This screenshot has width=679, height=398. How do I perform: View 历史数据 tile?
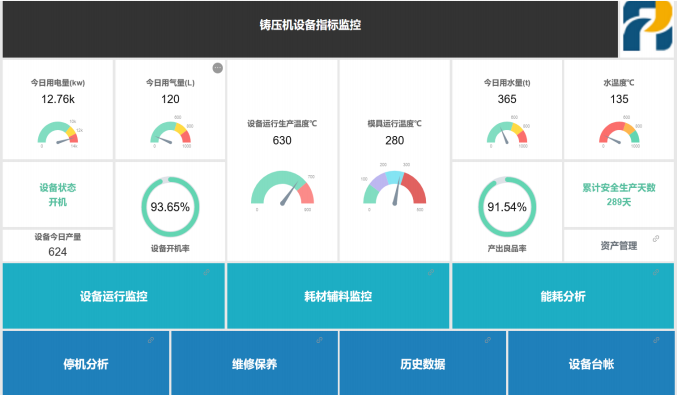tap(423, 364)
